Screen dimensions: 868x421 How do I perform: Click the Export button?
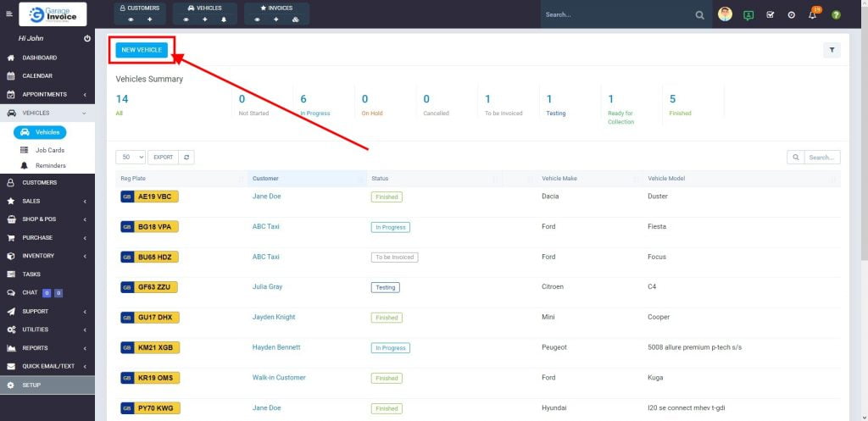[163, 157]
